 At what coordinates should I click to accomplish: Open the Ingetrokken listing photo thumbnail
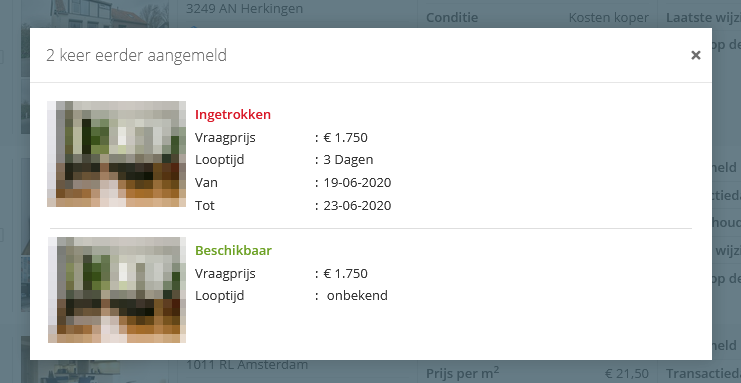[x=116, y=154]
